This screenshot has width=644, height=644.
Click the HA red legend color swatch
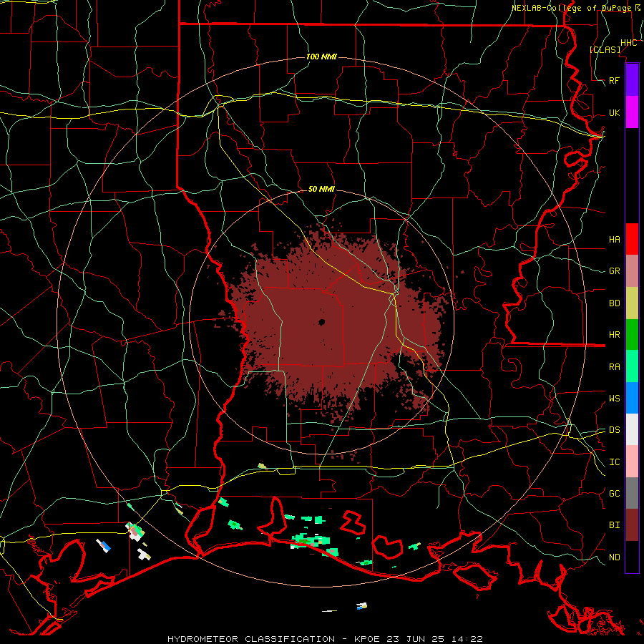(x=632, y=239)
